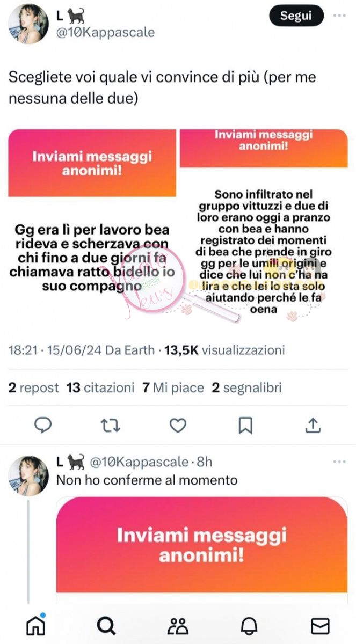Follow the account with the Segui button
The height and width of the screenshot is (644, 356).
296,16
